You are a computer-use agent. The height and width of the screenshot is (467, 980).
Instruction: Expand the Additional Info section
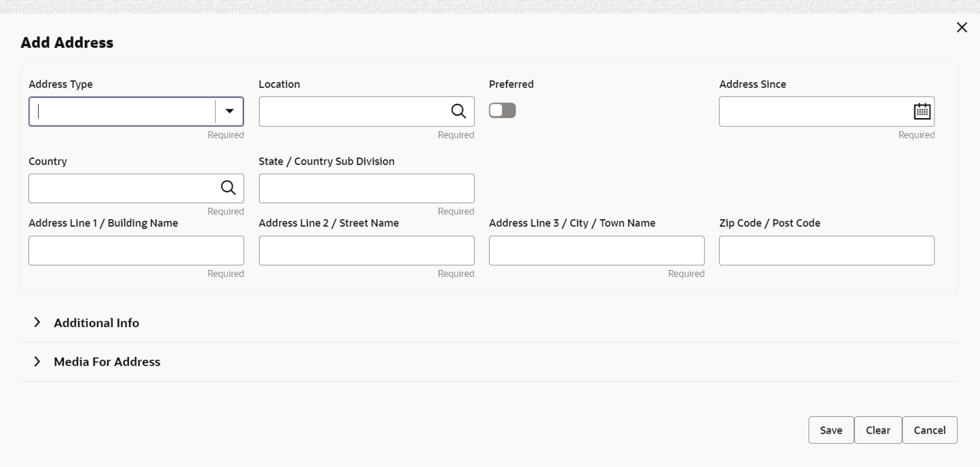(37, 322)
